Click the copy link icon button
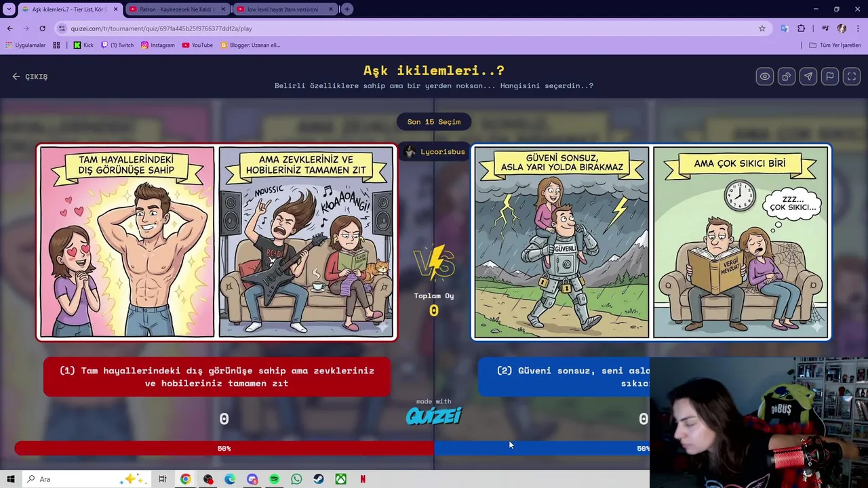 tap(787, 77)
